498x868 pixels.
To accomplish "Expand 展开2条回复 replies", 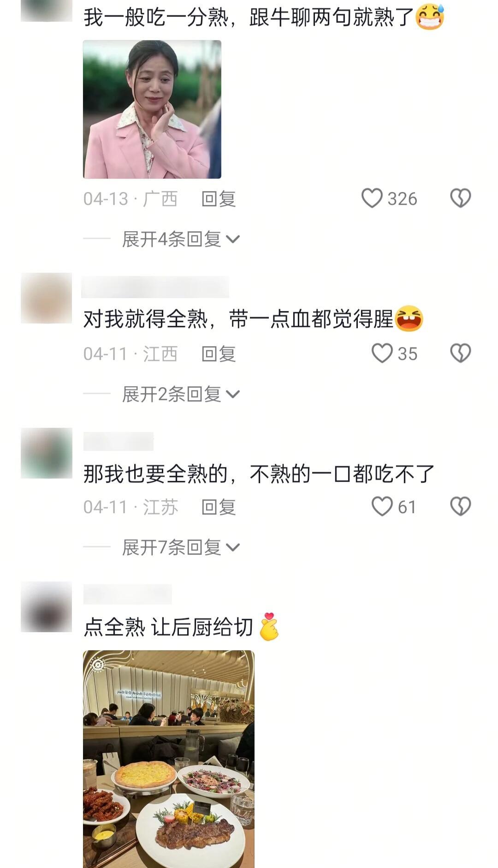I will coord(181,394).
